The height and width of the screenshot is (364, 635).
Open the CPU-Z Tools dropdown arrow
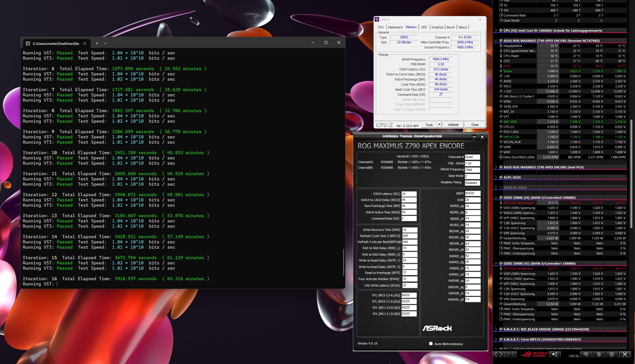[x=439, y=125]
